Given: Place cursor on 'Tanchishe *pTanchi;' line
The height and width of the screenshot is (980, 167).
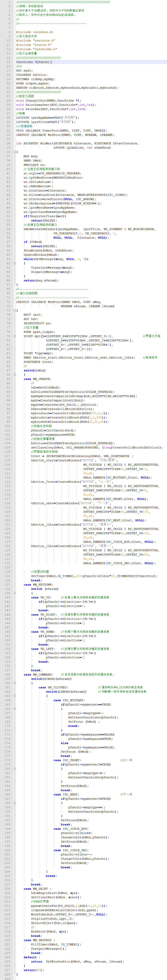Looking at the screenshot, I should click(x=34, y=62).
